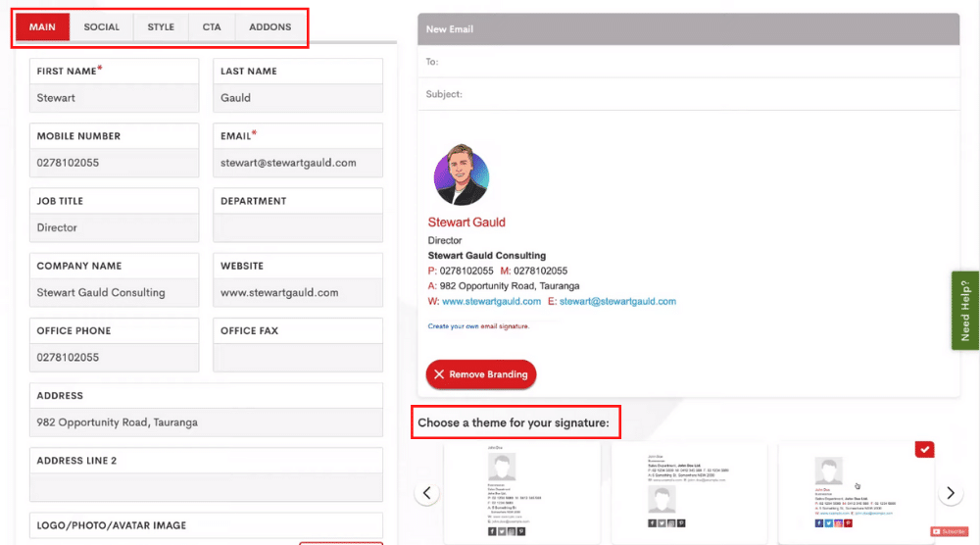Viewport: 980px width, 545px height.
Task: Click the Remove Branding button
Action: [481, 374]
